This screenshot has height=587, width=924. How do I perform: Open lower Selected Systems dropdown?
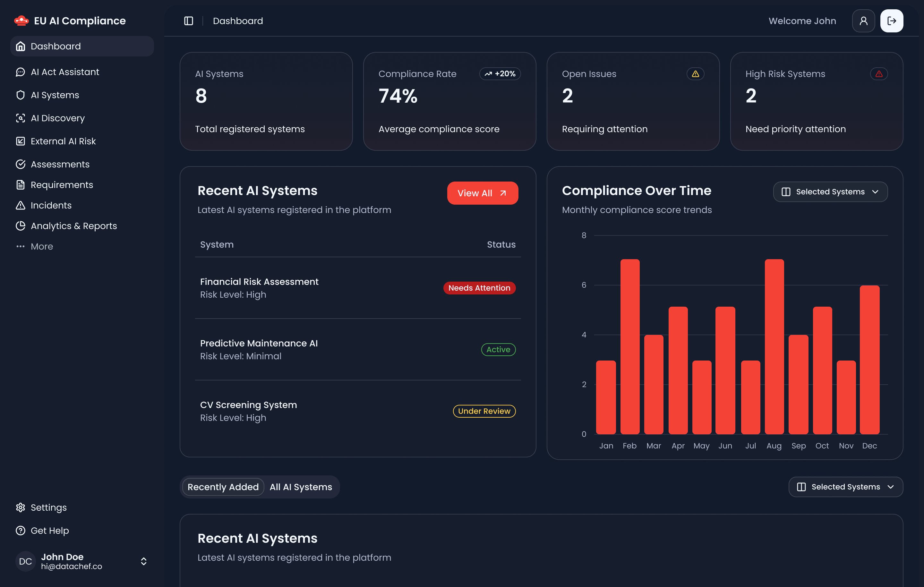pyautogui.click(x=845, y=487)
